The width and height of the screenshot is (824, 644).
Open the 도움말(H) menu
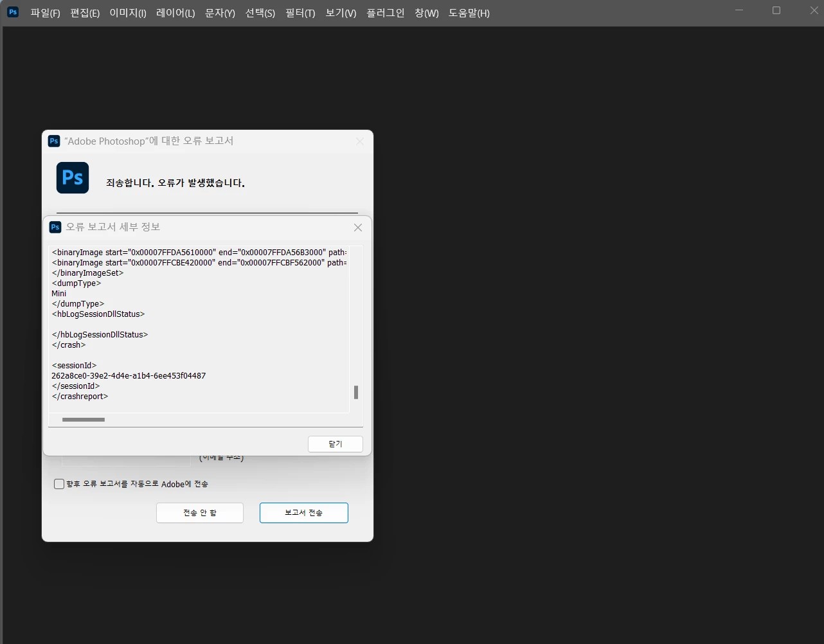click(469, 13)
